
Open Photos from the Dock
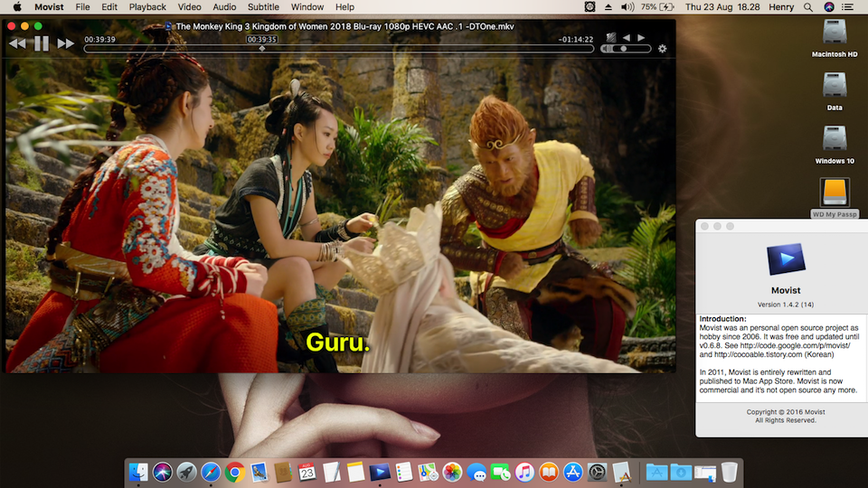coord(452,472)
